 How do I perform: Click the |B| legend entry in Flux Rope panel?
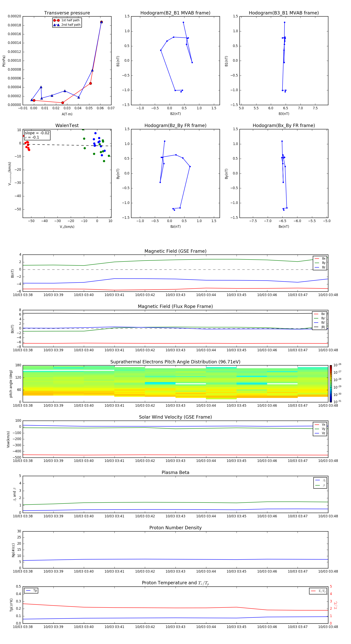320,327
